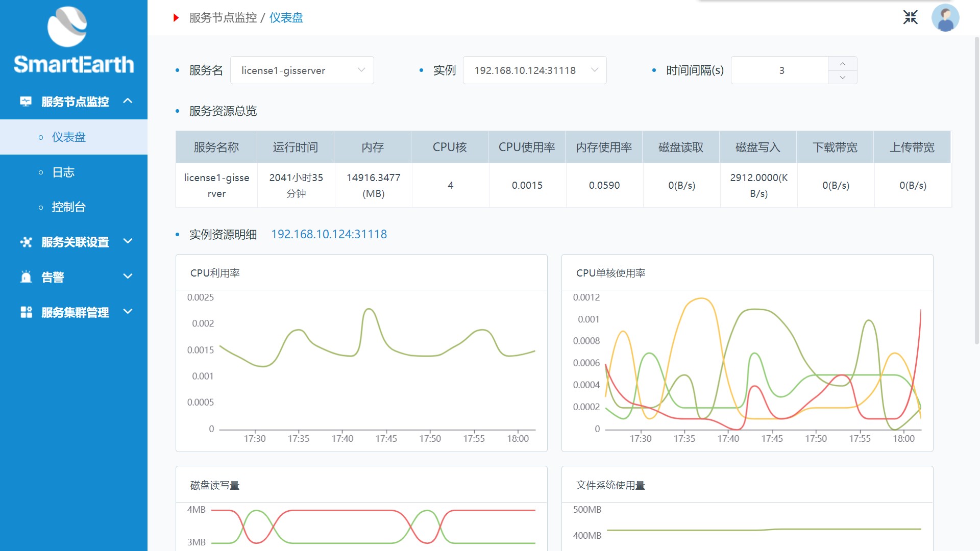Click the SmartEarth globe logo

pos(67,27)
